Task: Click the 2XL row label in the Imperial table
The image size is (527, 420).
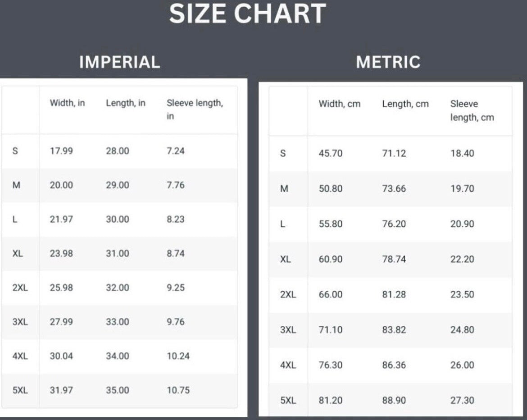Action: pos(20,288)
